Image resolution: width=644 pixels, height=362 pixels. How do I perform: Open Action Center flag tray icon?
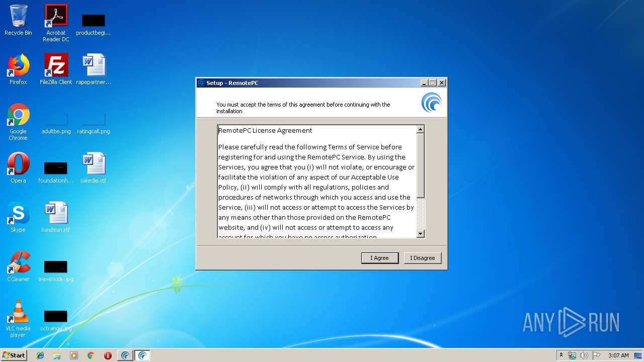click(x=596, y=355)
